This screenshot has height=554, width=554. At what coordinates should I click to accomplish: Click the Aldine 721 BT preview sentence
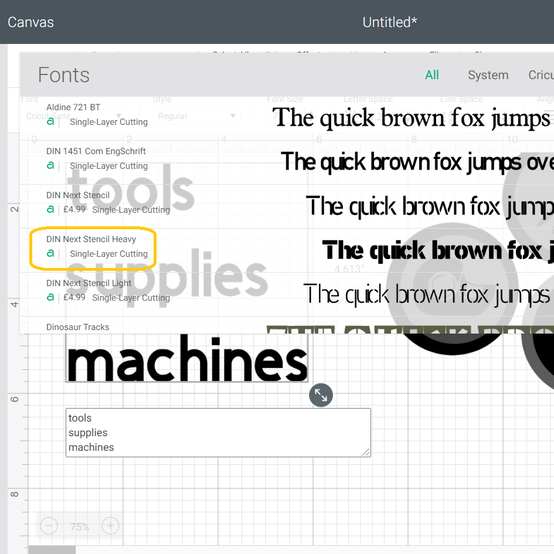(x=413, y=118)
